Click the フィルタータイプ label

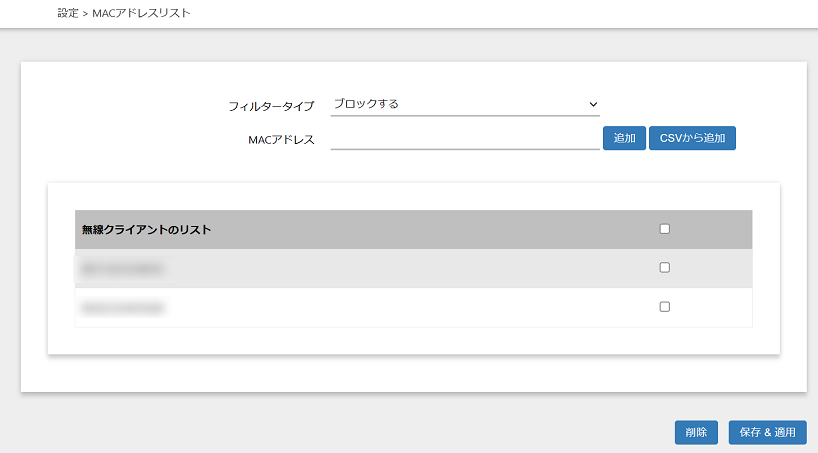pos(271,105)
